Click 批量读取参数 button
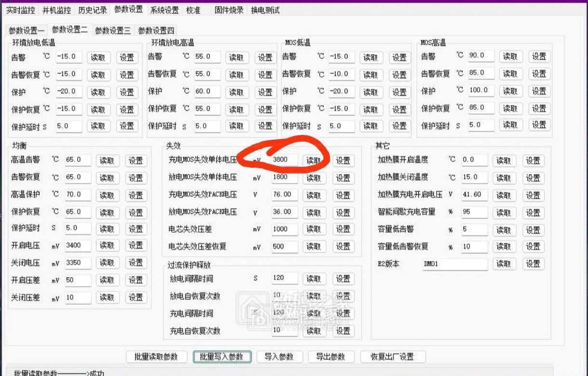 point(156,357)
